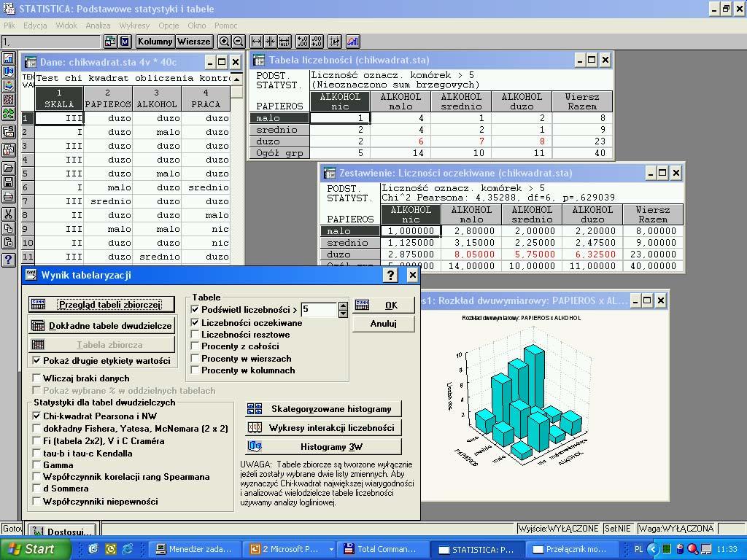Open the Pomoc menu
Image resolution: width=747 pixels, height=560 pixels.
(x=226, y=26)
